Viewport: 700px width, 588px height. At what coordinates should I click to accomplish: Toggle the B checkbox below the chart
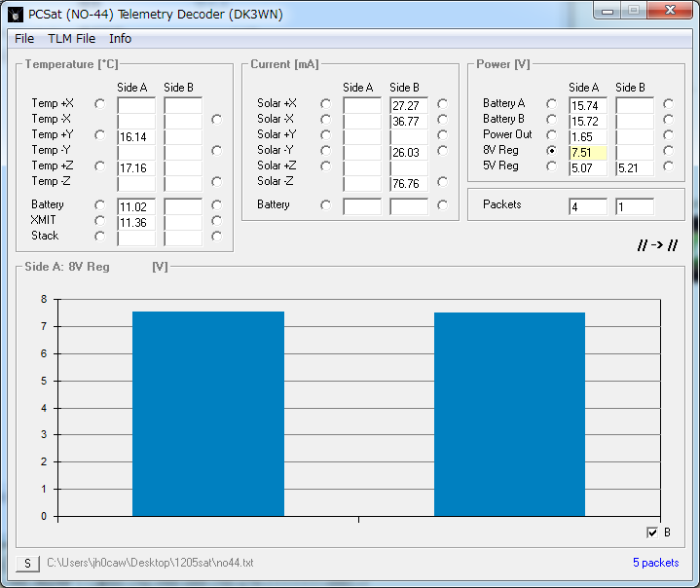[x=652, y=533]
